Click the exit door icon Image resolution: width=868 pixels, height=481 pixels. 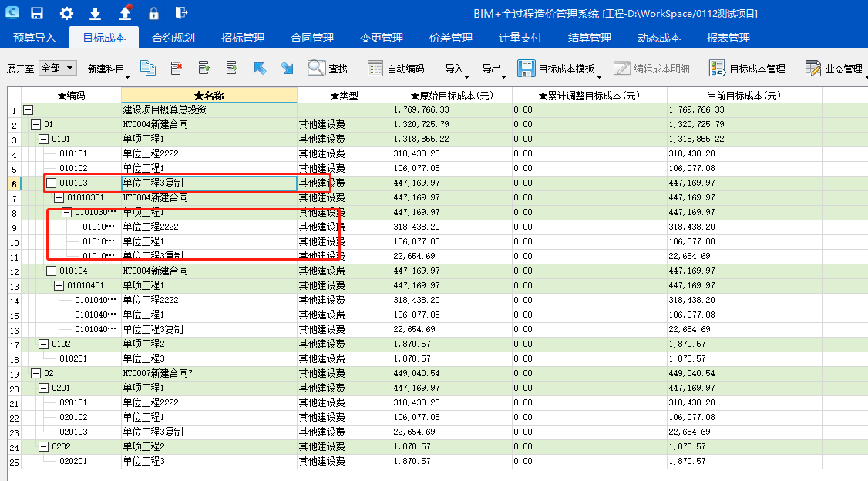(x=182, y=13)
